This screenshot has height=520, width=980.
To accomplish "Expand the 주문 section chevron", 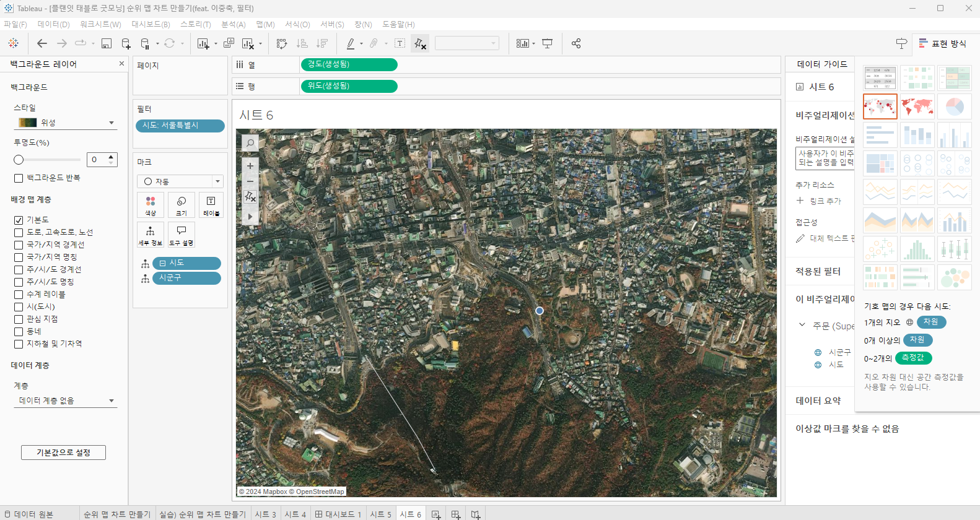I will [802, 324].
